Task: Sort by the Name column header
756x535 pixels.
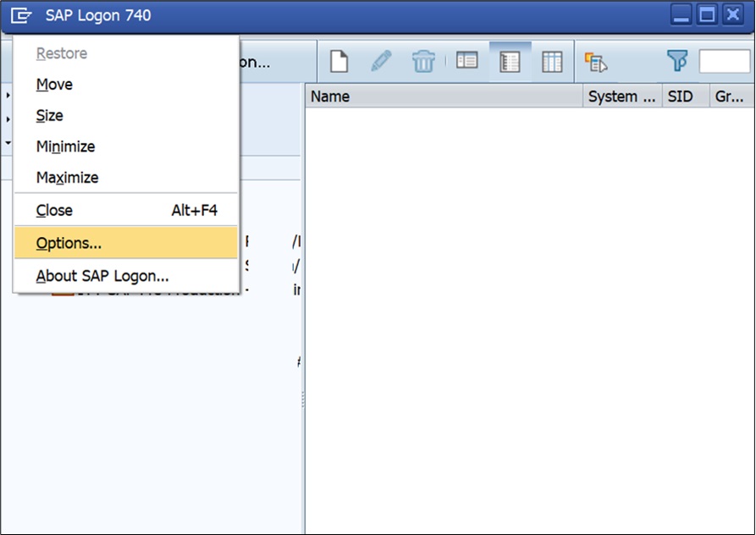Action: tap(444, 97)
